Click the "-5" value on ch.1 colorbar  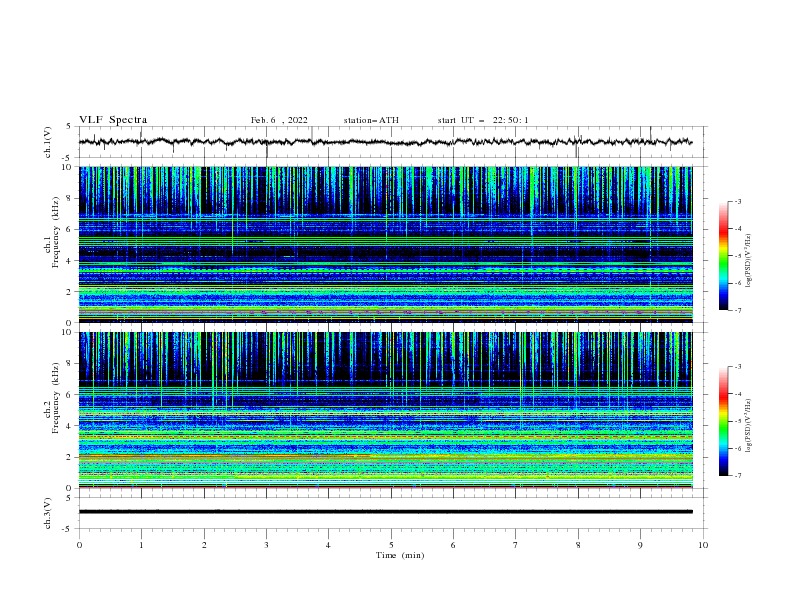tap(738, 256)
